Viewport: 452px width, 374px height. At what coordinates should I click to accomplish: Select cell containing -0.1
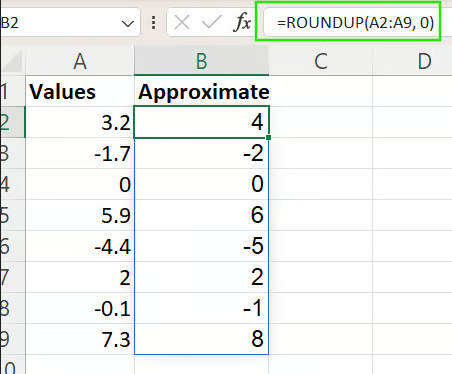[x=80, y=308]
